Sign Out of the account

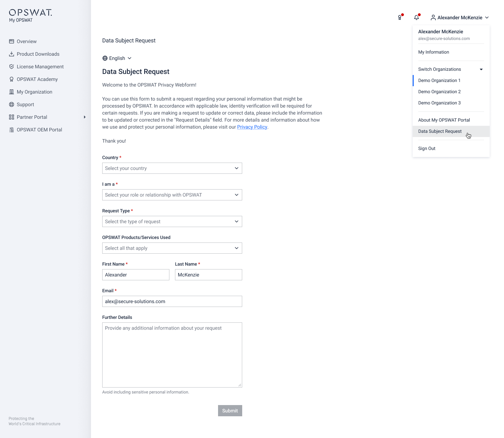[x=427, y=149]
